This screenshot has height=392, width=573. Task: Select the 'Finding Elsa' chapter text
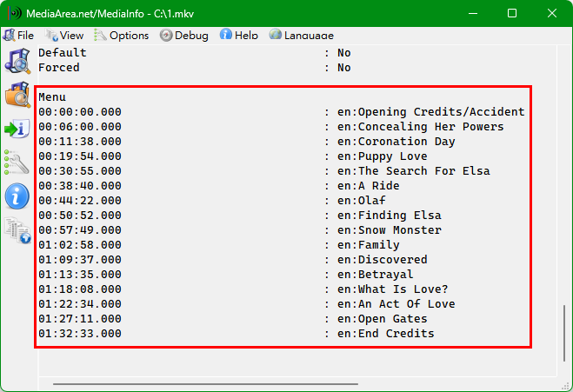tap(399, 216)
